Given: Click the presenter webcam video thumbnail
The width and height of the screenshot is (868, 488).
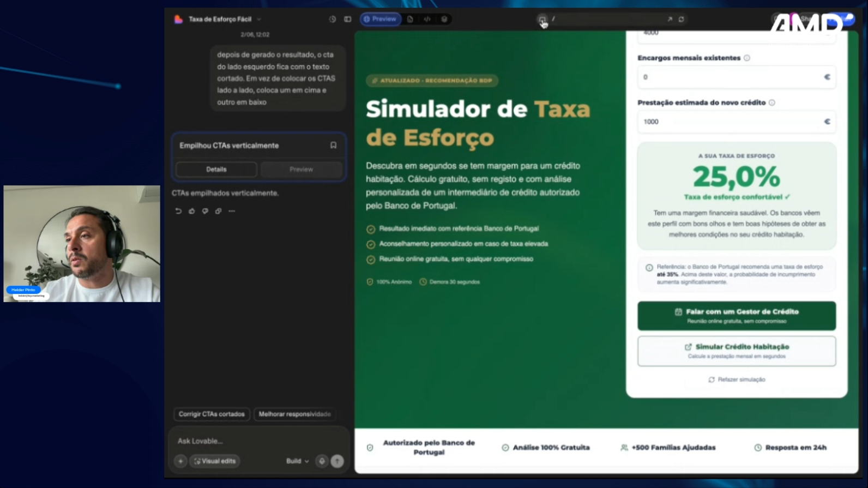Looking at the screenshot, I should pos(82,244).
